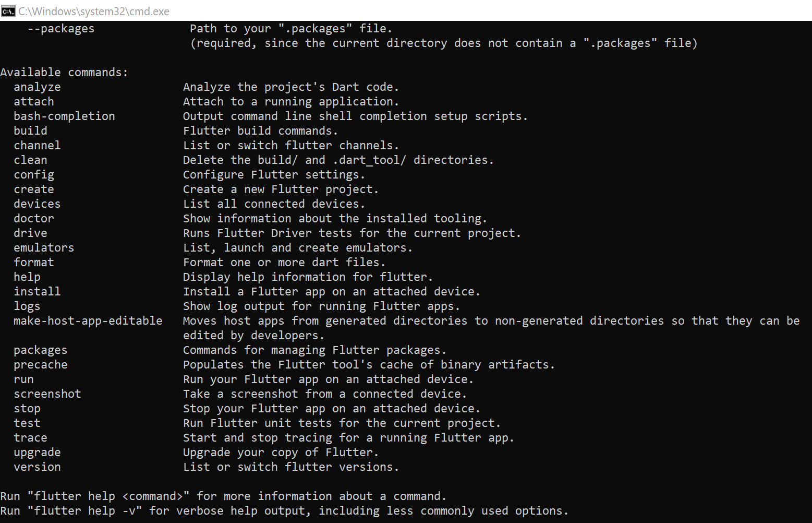Click the C:\Windows\system32\cmd.exe window title
This screenshot has height=523, width=812.
[94, 11]
